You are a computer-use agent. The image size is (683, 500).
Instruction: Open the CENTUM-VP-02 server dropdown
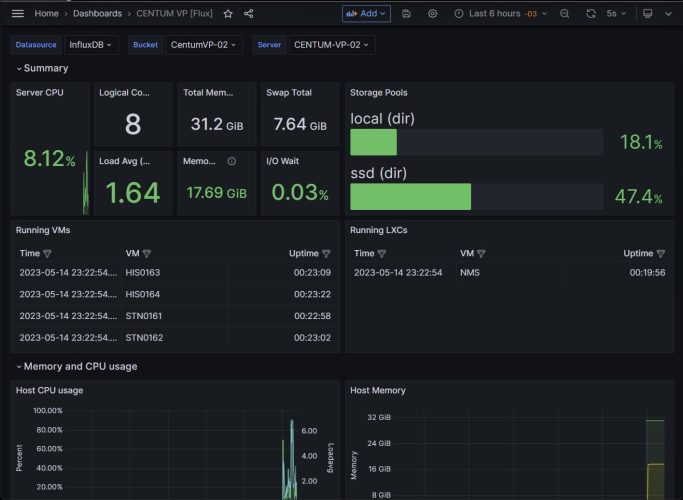[x=331, y=44]
